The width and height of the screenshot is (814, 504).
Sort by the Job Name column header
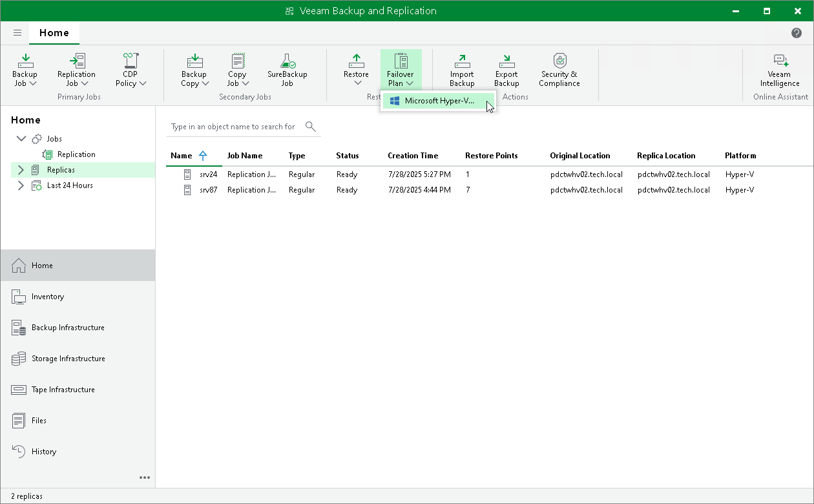coord(245,156)
